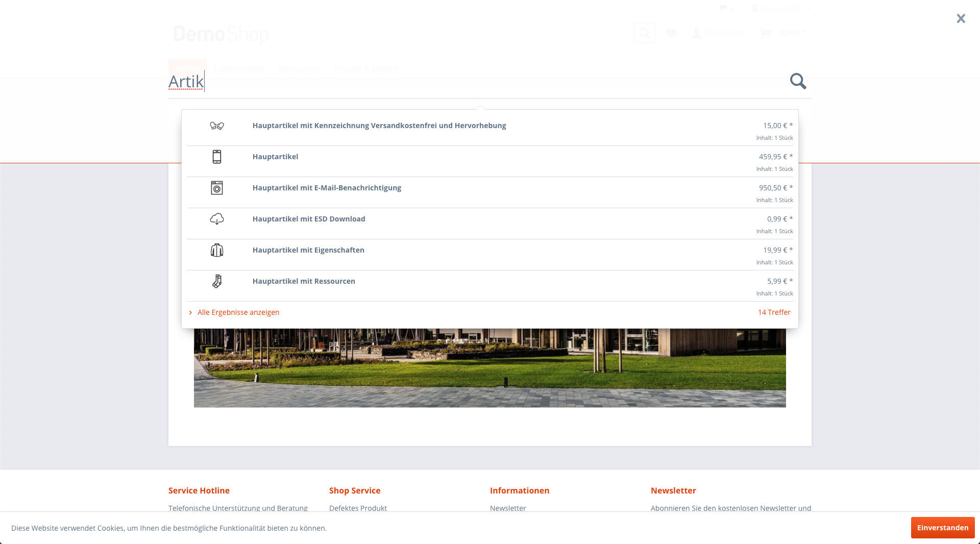This screenshot has height=544, width=980.
Task: Click the Service Hotline footer heading
Action: tap(199, 490)
